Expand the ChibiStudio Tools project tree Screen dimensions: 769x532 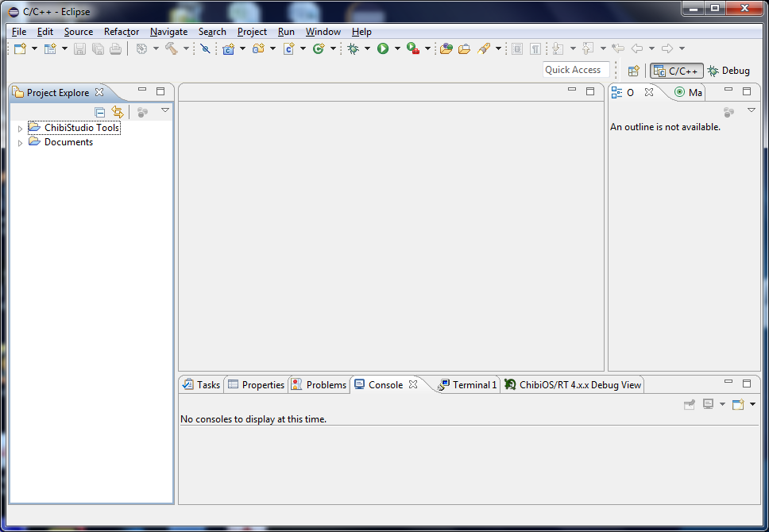[21, 129]
